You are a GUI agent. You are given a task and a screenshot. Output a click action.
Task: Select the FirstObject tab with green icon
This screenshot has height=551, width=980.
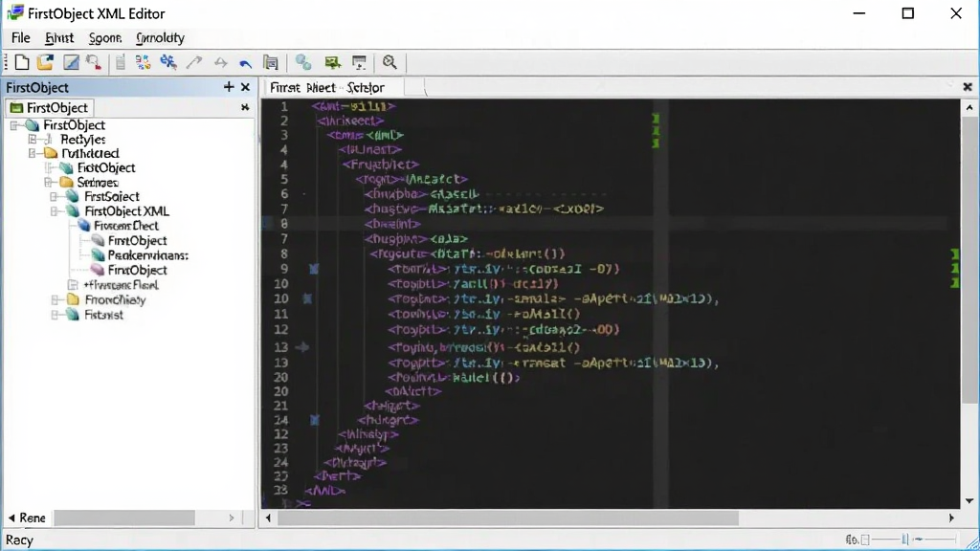[50, 107]
